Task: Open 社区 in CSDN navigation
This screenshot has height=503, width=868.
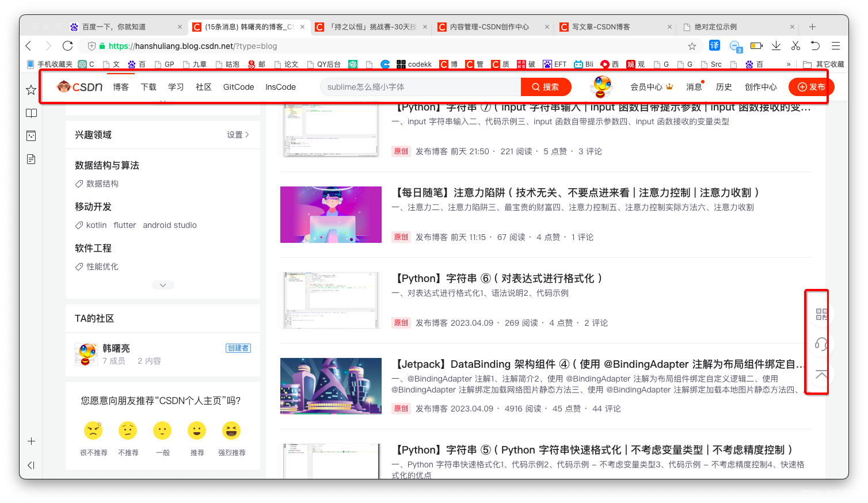Action: [x=204, y=87]
